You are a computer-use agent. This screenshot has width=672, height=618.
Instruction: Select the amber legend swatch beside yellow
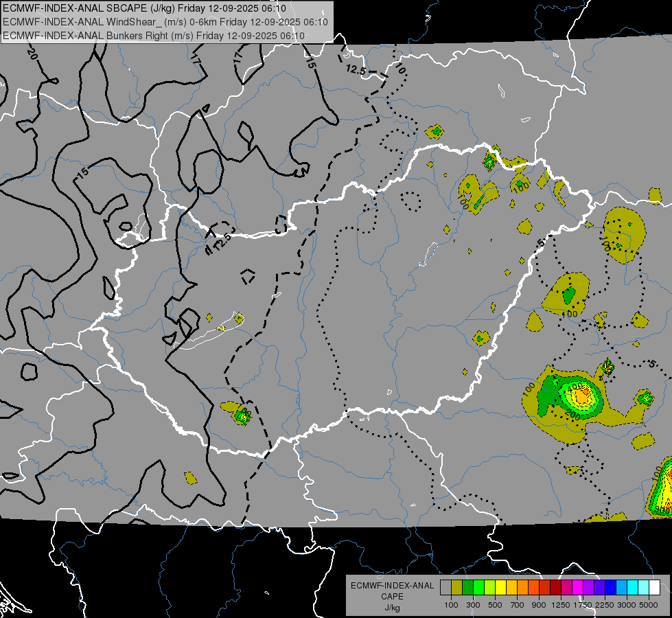[x=511, y=588]
